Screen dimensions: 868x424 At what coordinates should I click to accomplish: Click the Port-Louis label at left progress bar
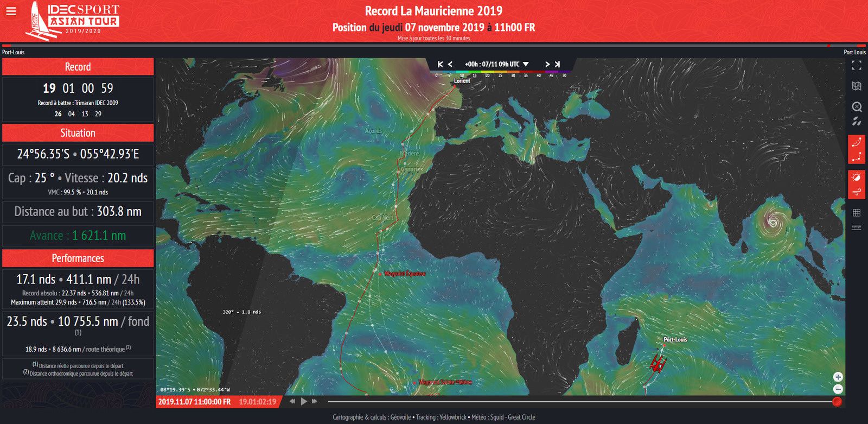pyautogui.click(x=13, y=52)
